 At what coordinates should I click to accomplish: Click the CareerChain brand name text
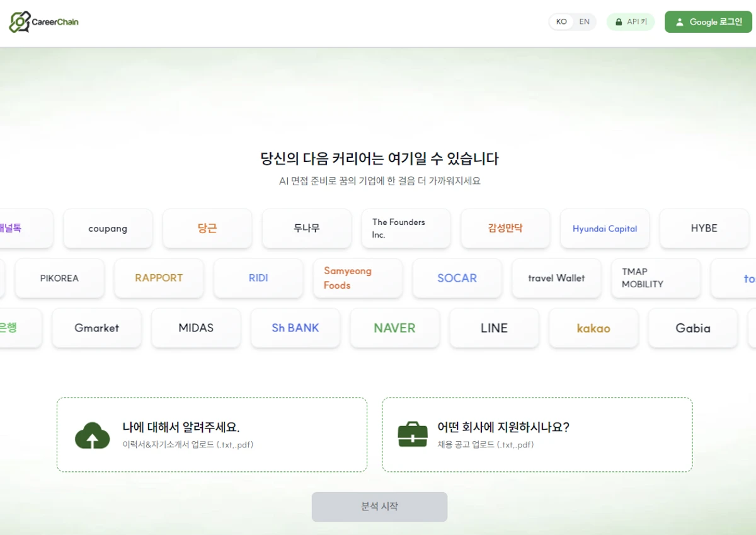55,22
